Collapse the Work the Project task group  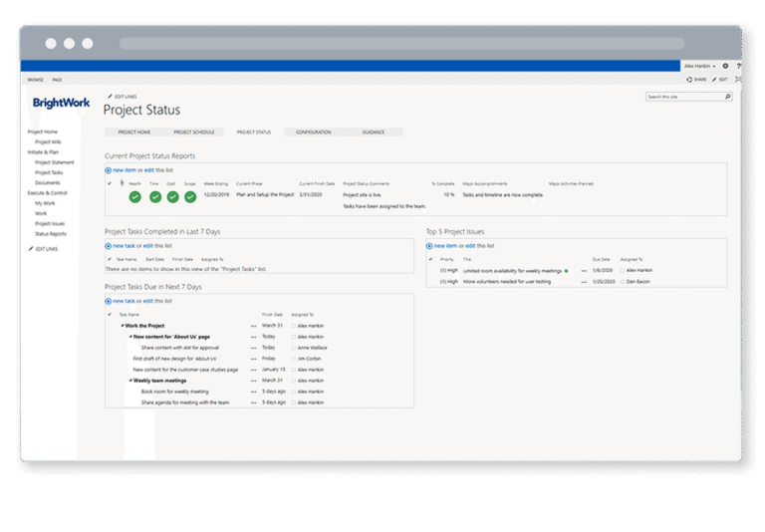coord(123,326)
